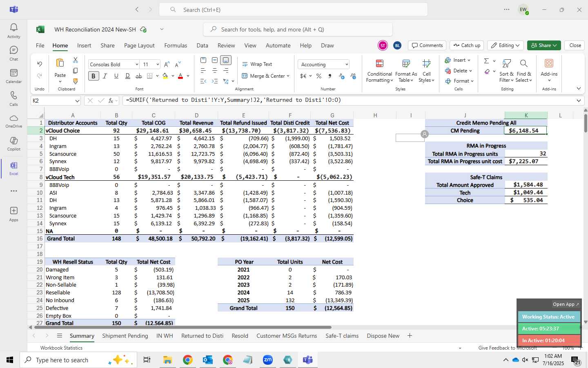Click the Comments button
Screen dimensions: 588x368
427,45
